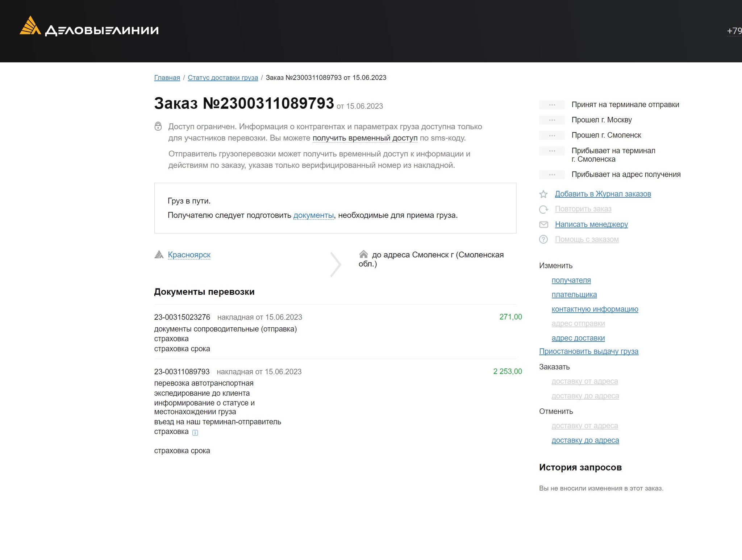The height and width of the screenshot is (560, 742).
Task: Click status marker for Прошел г. Москву
Action: pyautogui.click(x=552, y=120)
